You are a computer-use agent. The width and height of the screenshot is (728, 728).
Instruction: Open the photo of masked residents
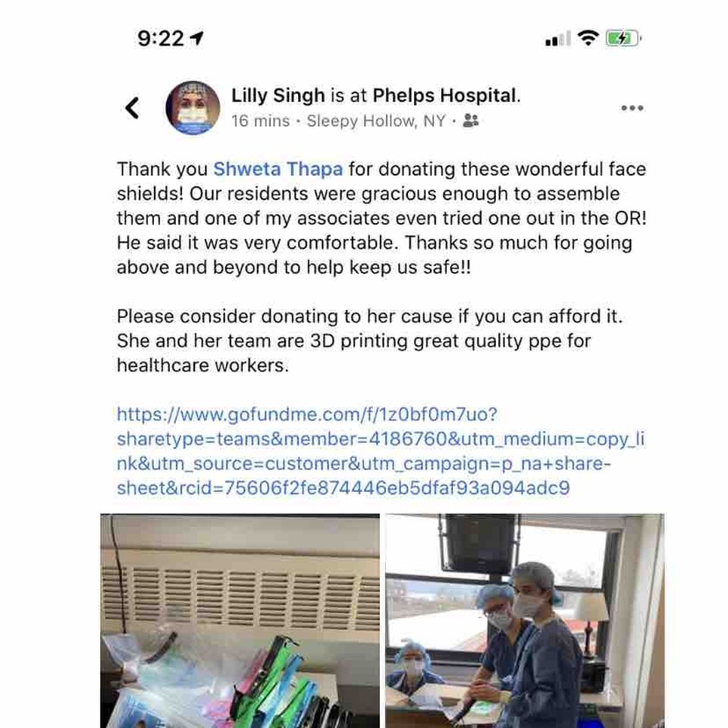[525, 621]
